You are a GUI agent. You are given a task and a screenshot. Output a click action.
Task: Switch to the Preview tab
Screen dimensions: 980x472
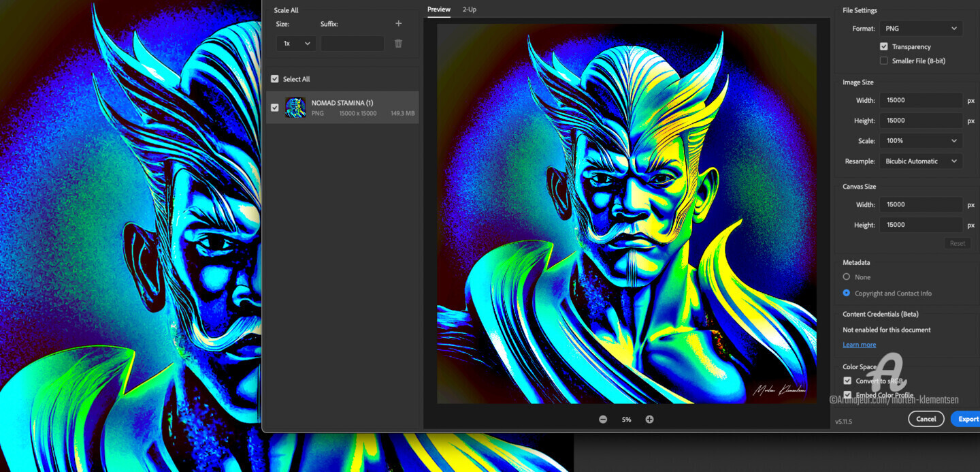click(439, 10)
